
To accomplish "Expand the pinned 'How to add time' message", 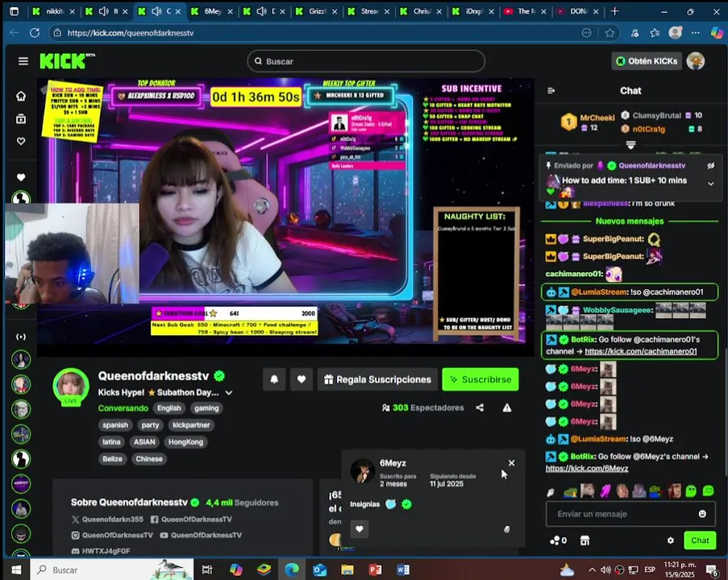I will pos(710,184).
